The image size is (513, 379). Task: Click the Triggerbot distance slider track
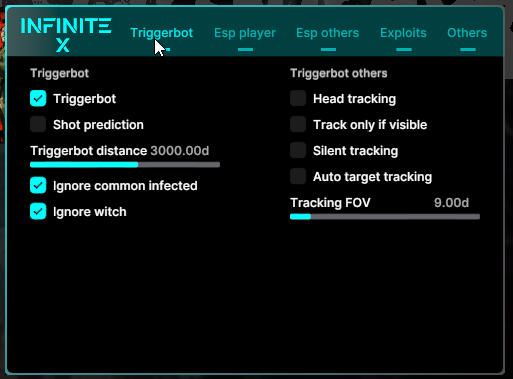pos(125,165)
